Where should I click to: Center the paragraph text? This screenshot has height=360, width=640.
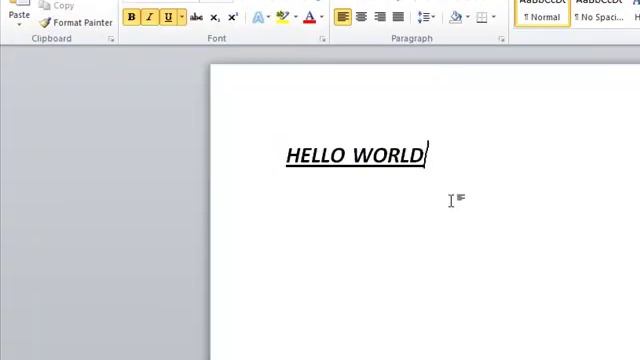[361, 17]
